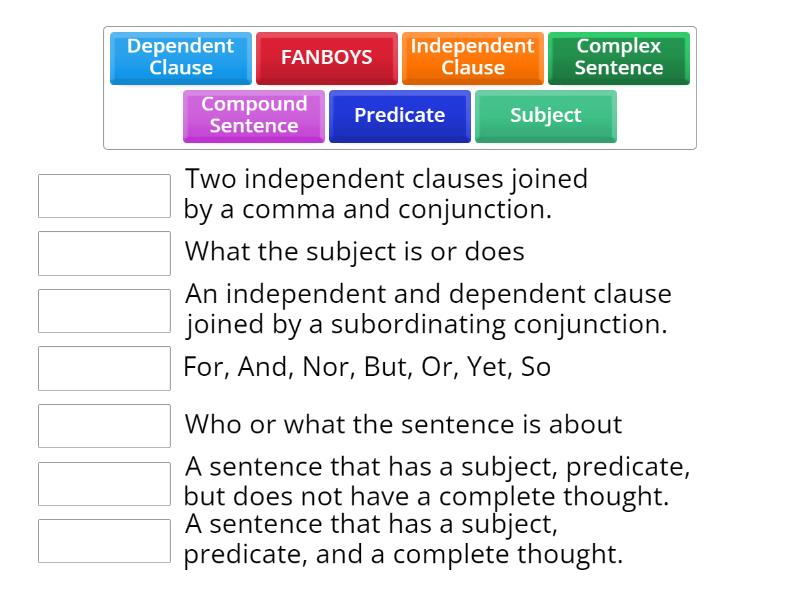Screen dimensions: 800x600
Task: Click the answer box beside the subordinating conjunction definition
Action: pos(104,310)
